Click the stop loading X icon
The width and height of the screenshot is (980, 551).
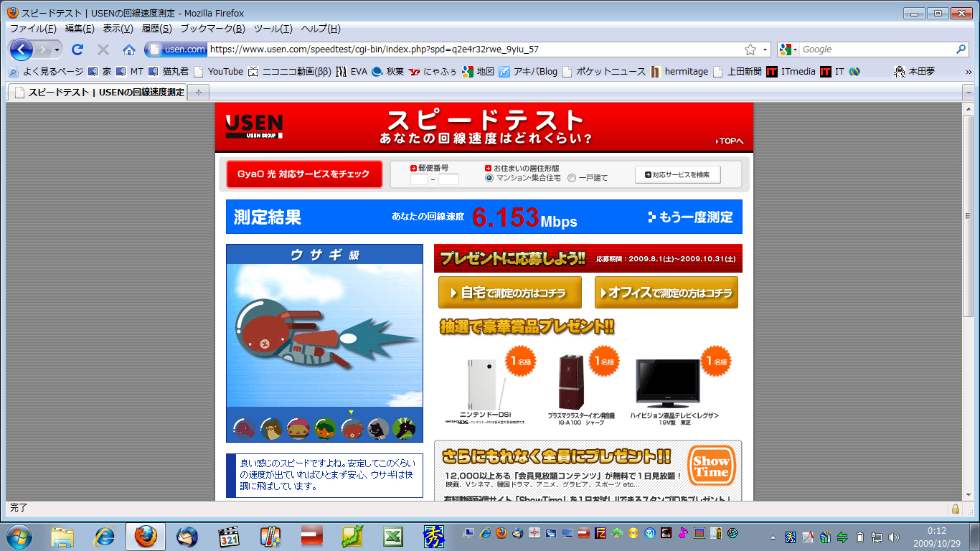pos(103,50)
